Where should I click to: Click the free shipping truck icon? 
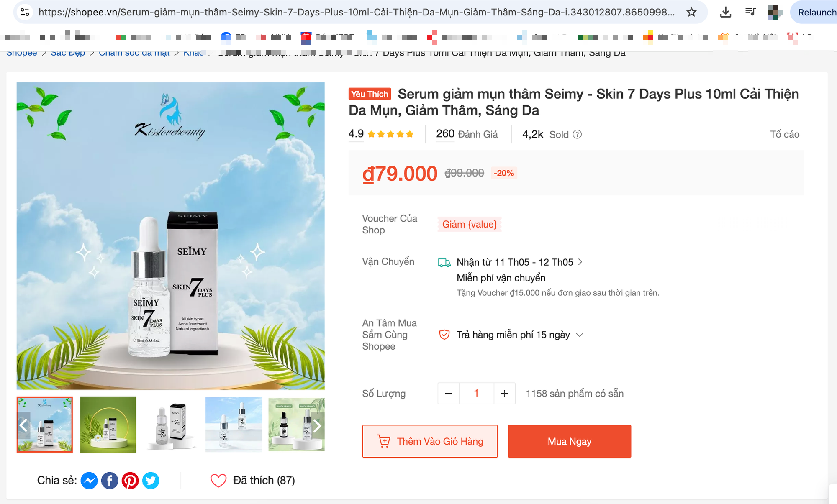(x=444, y=262)
